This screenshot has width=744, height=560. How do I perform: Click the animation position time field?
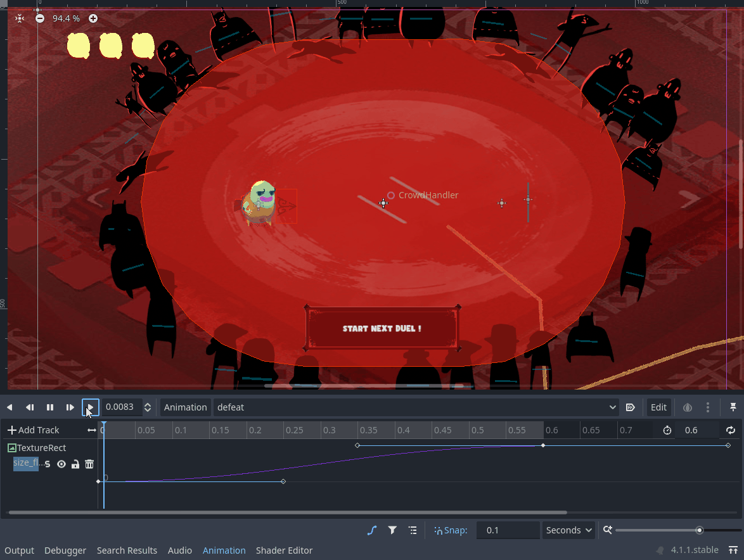coord(122,407)
